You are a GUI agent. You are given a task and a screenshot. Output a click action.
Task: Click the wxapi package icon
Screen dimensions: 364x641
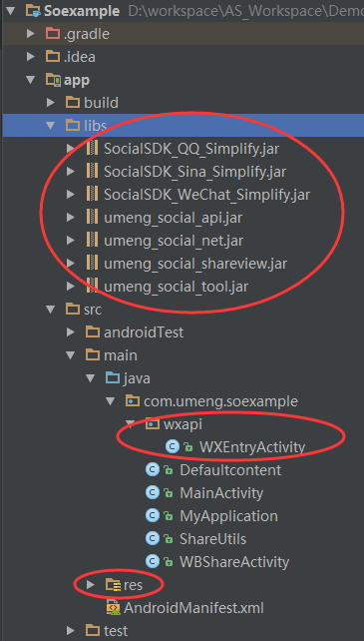tap(153, 424)
